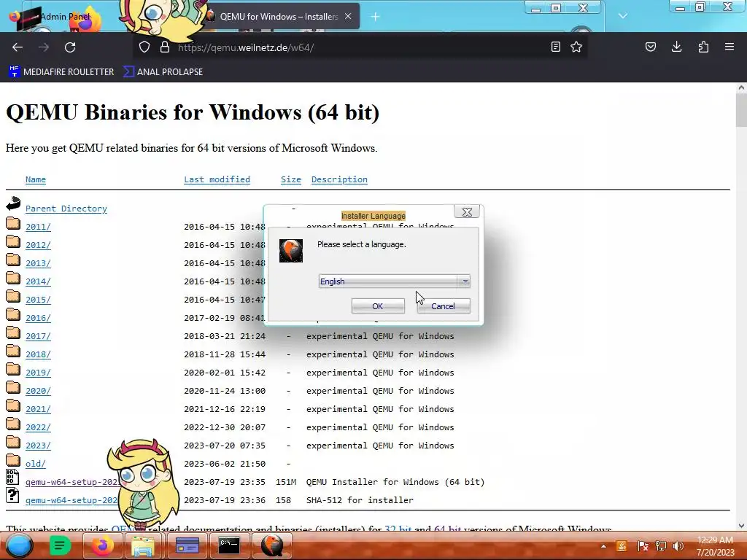747x560 pixels.
Task: Open the 2022/ folder link
Action: 38,427
